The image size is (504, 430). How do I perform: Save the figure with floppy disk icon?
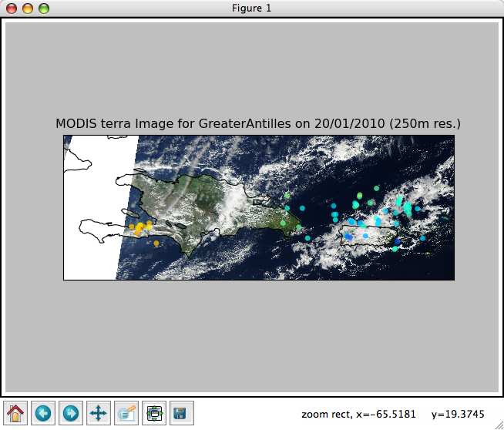180,413
